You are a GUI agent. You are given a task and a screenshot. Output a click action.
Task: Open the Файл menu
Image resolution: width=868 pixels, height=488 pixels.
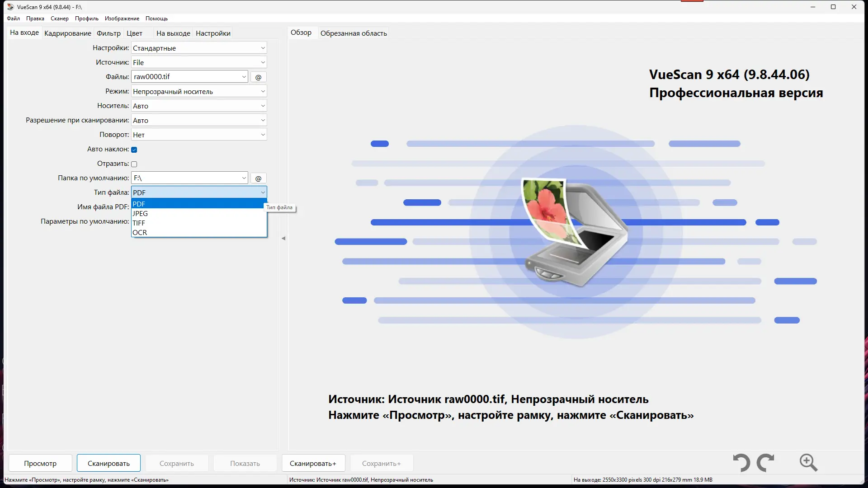pyautogui.click(x=13, y=19)
